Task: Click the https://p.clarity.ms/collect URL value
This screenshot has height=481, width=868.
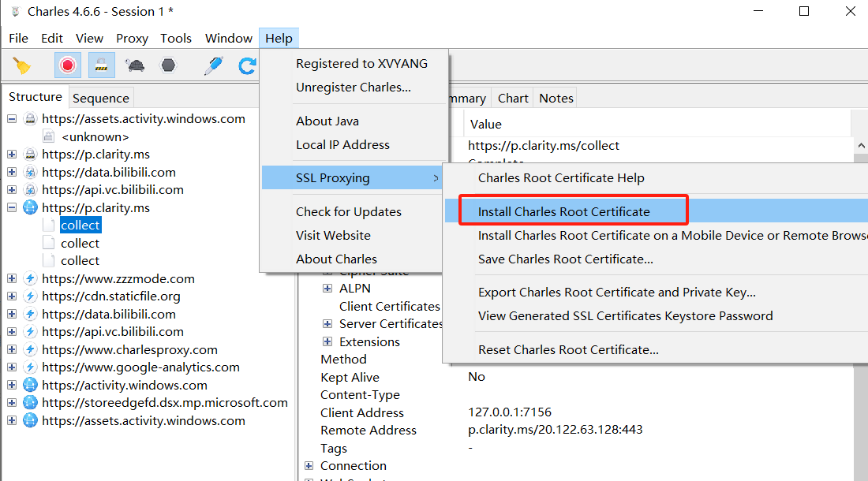Action: 544,145
